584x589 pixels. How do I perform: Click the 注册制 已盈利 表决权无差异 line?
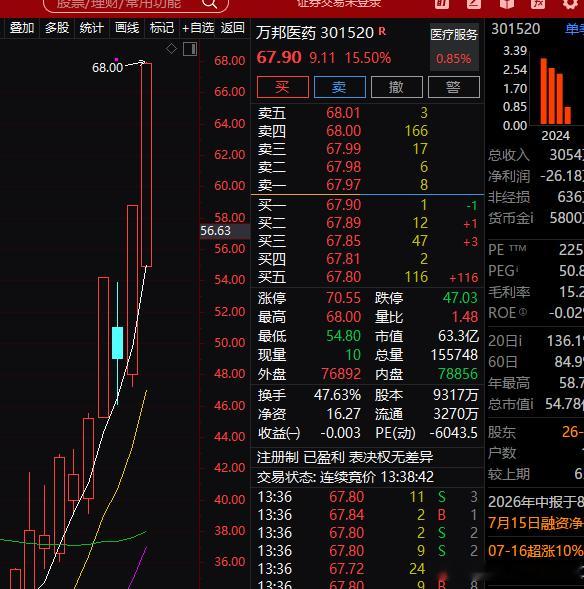345,457
